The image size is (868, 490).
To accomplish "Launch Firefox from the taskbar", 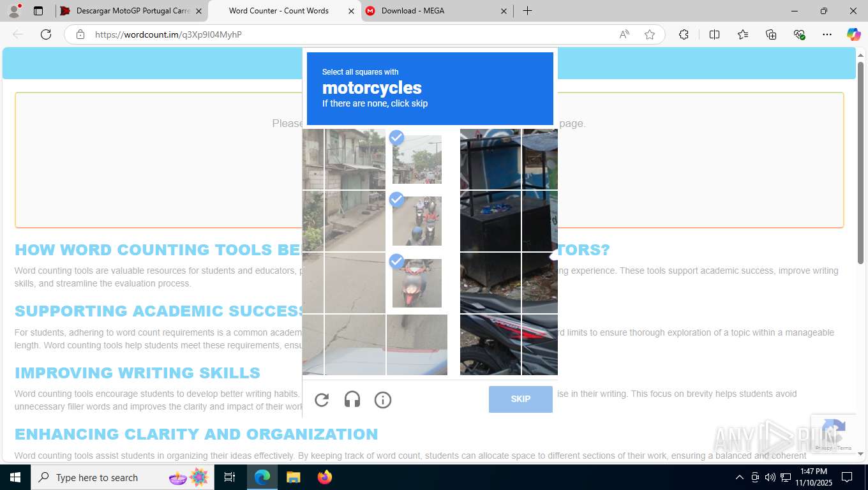I will pyautogui.click(x=324, y=477).
